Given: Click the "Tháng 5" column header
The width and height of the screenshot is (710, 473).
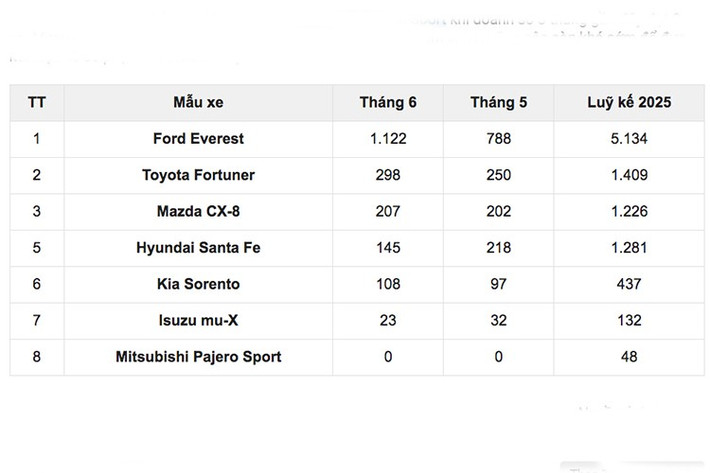Looking at the screenshot, I should click(x=498, y=103).
